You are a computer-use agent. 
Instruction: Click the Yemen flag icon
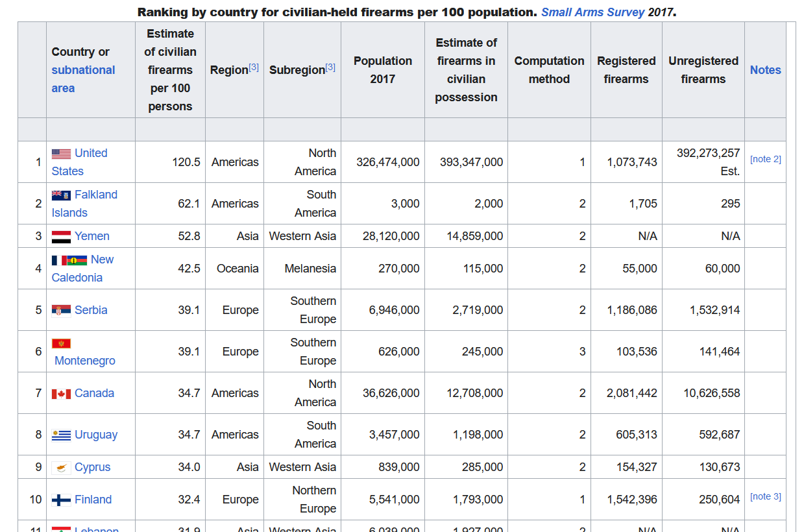coord(61,237)
